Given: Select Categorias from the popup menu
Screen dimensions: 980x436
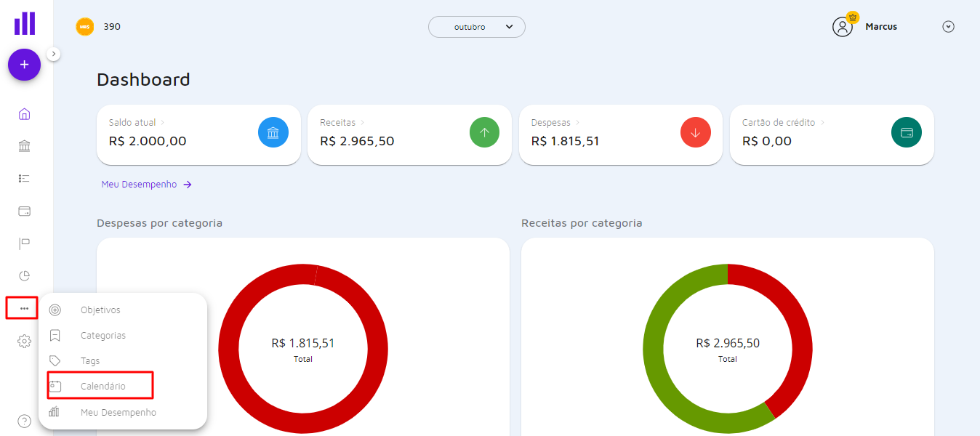Looking at the screenshot, I should (103, 336).
